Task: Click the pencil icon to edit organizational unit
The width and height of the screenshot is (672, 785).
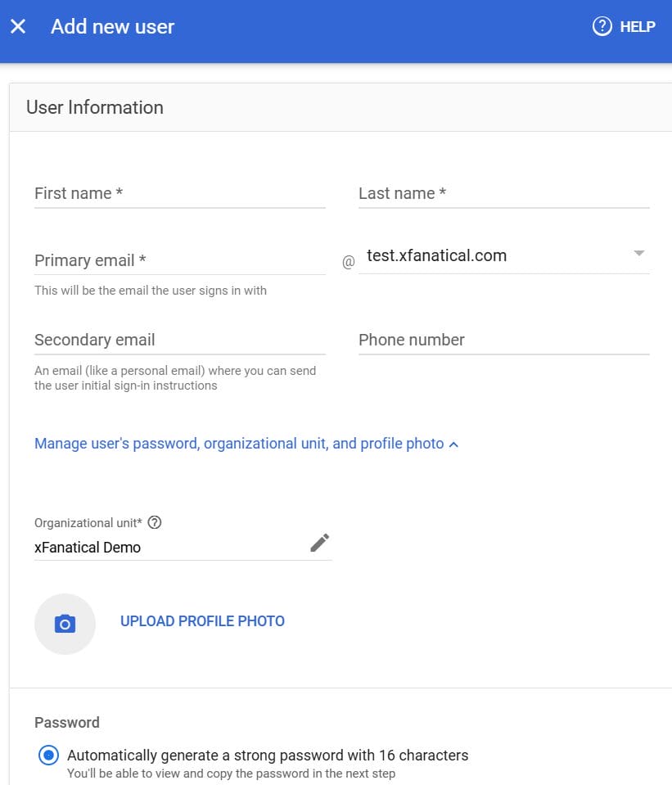Action: coord(319,543)
